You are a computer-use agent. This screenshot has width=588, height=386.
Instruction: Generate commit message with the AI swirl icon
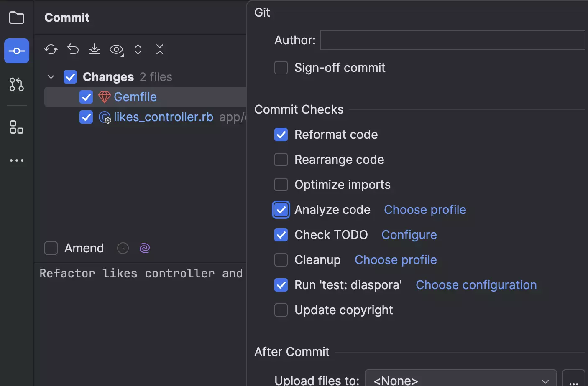click(x=144, y=248)
